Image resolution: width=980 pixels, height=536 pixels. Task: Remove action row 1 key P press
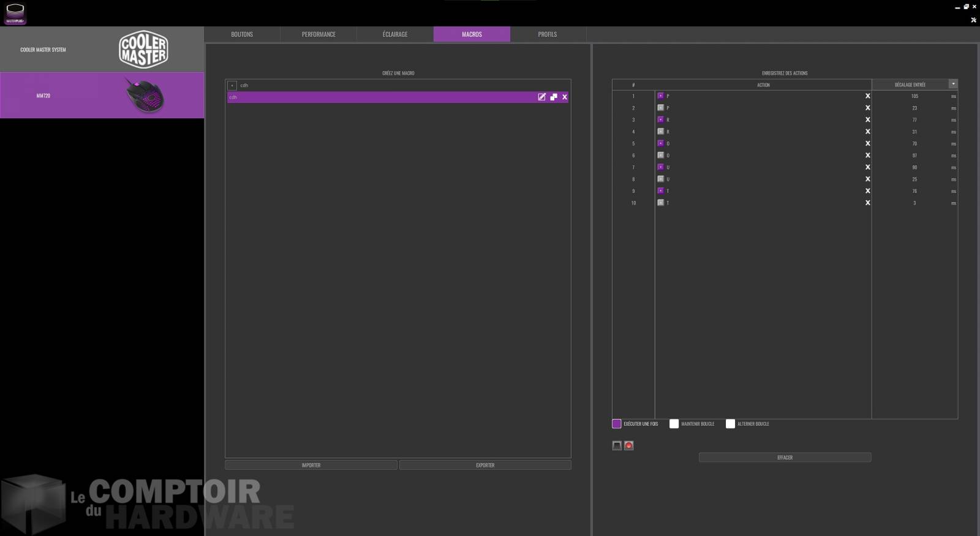867,96
